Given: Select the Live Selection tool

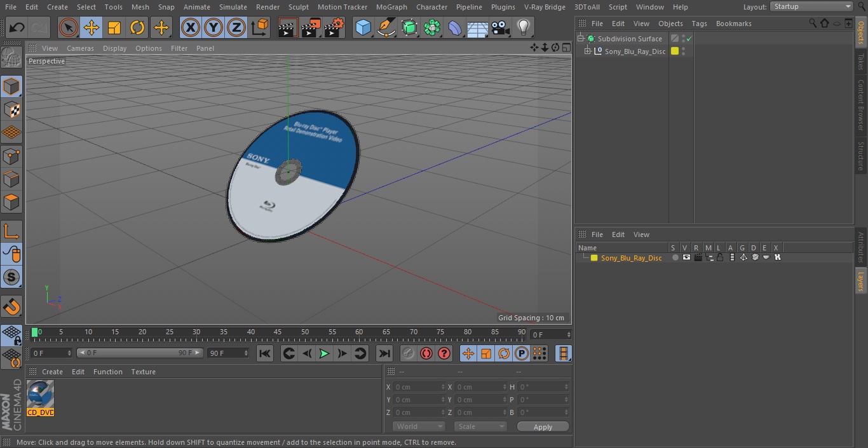Looking at the screenshot, I should tap(68, 28).
